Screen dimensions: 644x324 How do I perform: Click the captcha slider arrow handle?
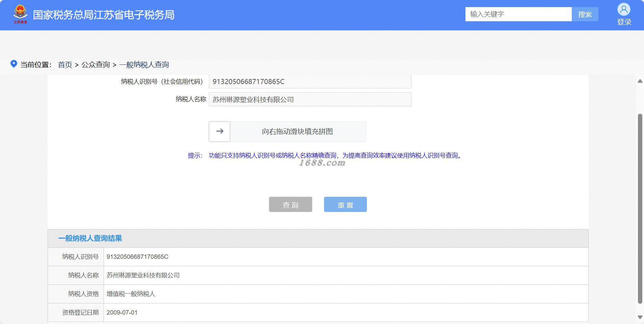[x=219, y=131]
